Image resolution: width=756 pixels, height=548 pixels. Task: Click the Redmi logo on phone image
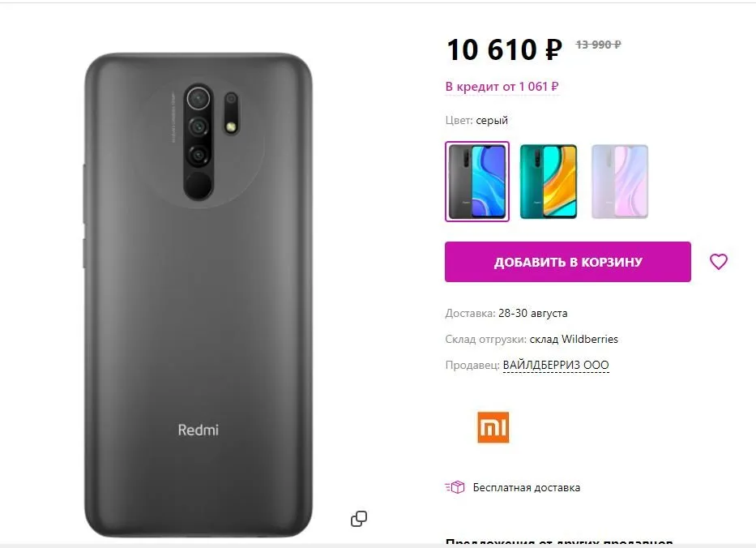199,430
